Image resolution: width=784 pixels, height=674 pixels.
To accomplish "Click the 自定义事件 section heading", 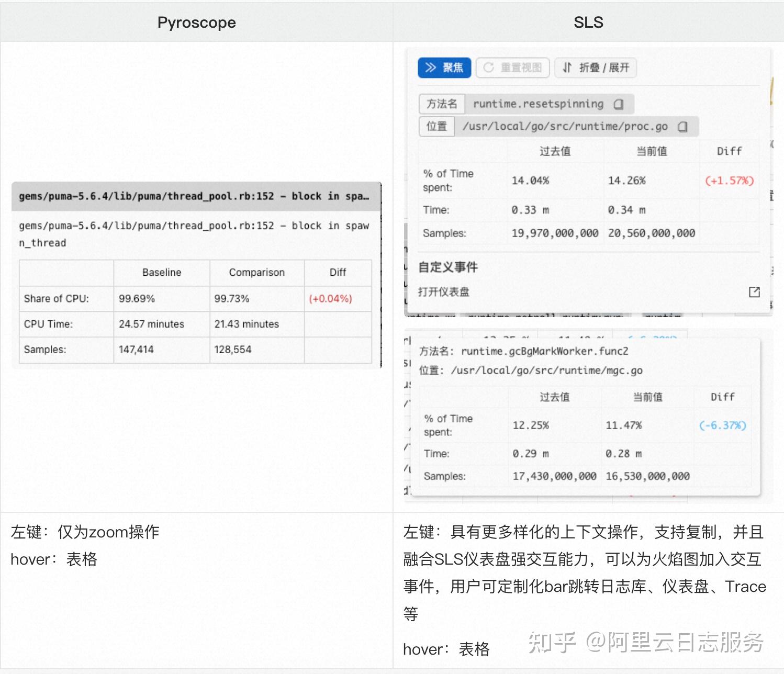I will pos(448,267).
